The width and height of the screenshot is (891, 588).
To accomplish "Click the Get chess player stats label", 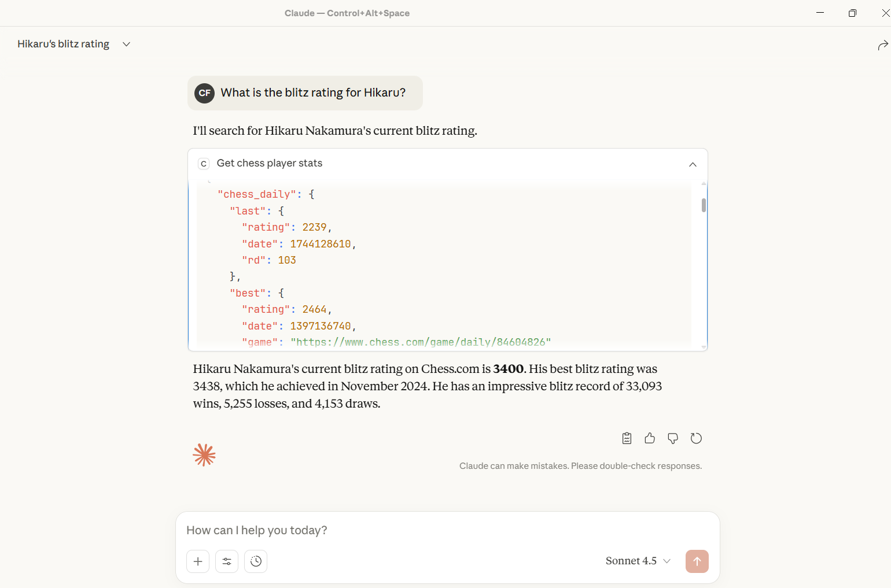I will 270,164.
